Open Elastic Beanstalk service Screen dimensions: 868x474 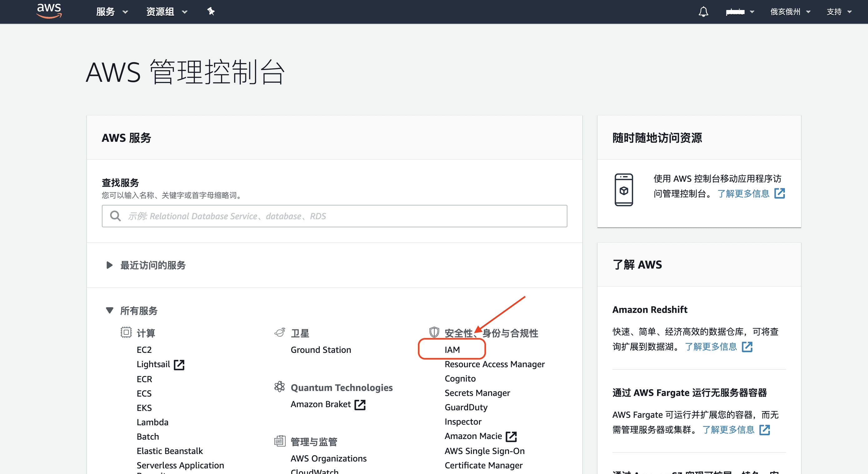point(170,451)
